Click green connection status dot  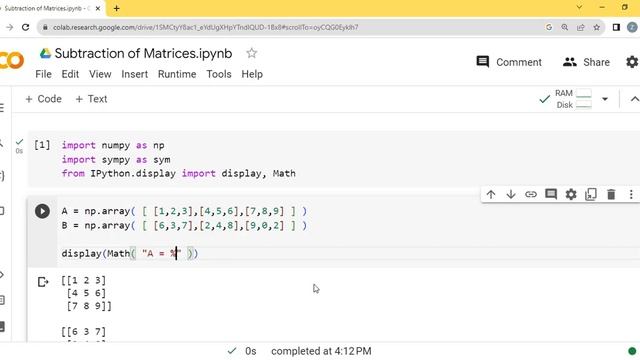coord(632,351)
